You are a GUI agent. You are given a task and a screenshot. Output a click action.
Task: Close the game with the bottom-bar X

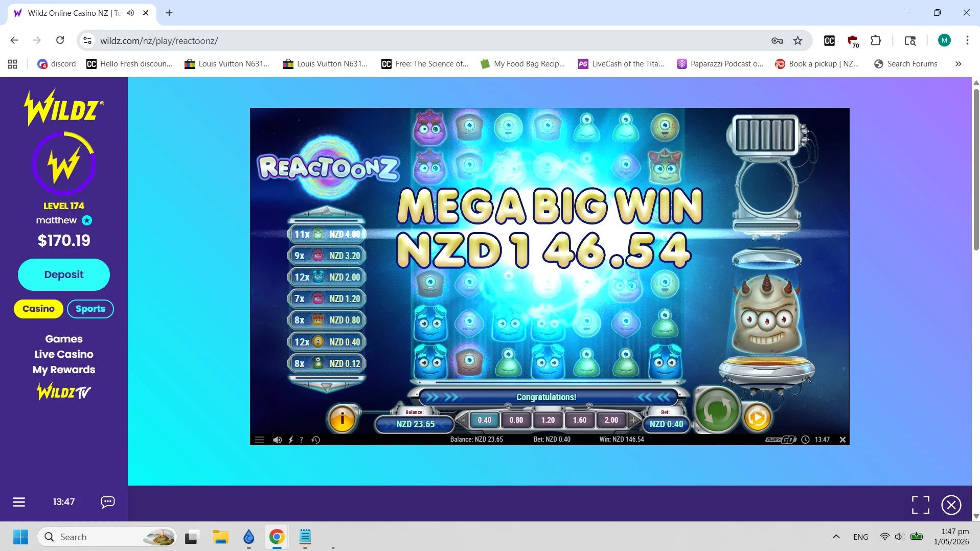coord(842,440)
